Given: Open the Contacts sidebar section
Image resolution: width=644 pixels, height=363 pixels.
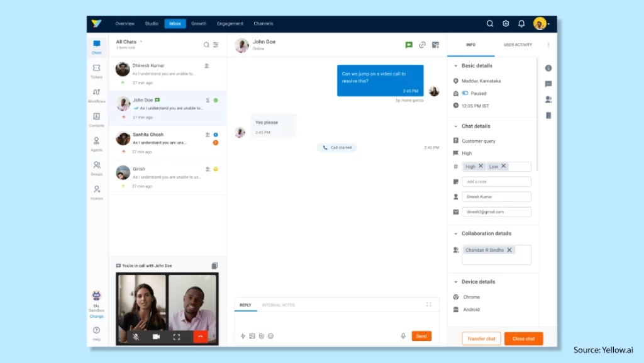Looking at the screenshot, I should 96,120.
